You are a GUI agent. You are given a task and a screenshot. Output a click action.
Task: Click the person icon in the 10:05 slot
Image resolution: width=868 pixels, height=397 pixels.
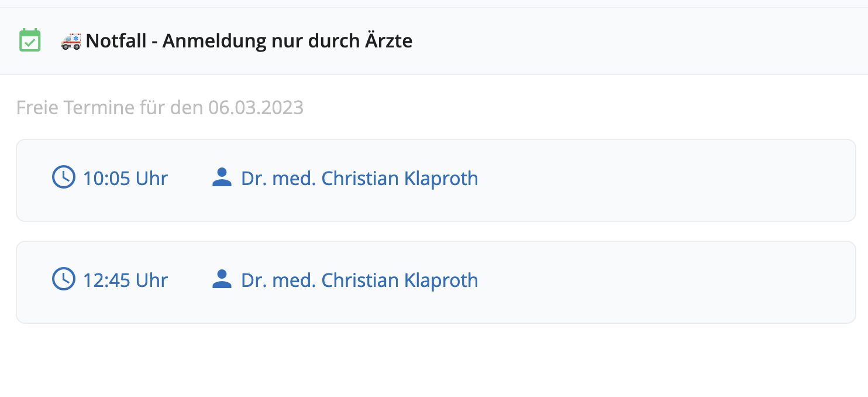click(x=222, y=177)
